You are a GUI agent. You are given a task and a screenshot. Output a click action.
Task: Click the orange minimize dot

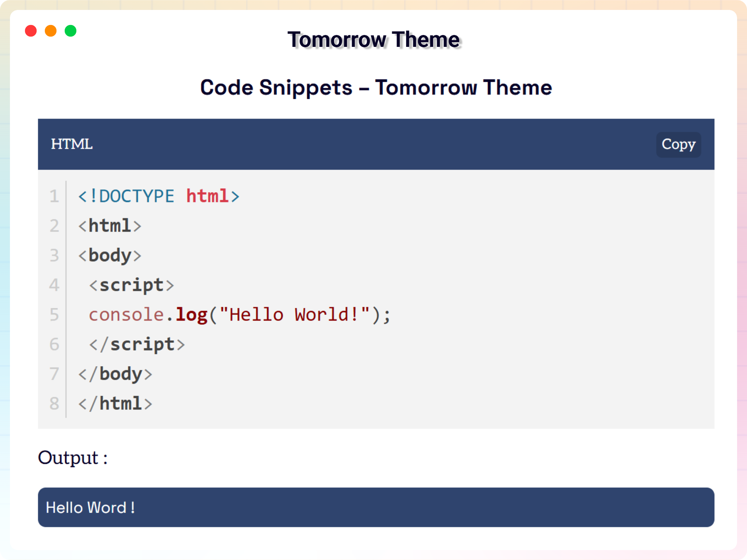(x=50, y=31)
